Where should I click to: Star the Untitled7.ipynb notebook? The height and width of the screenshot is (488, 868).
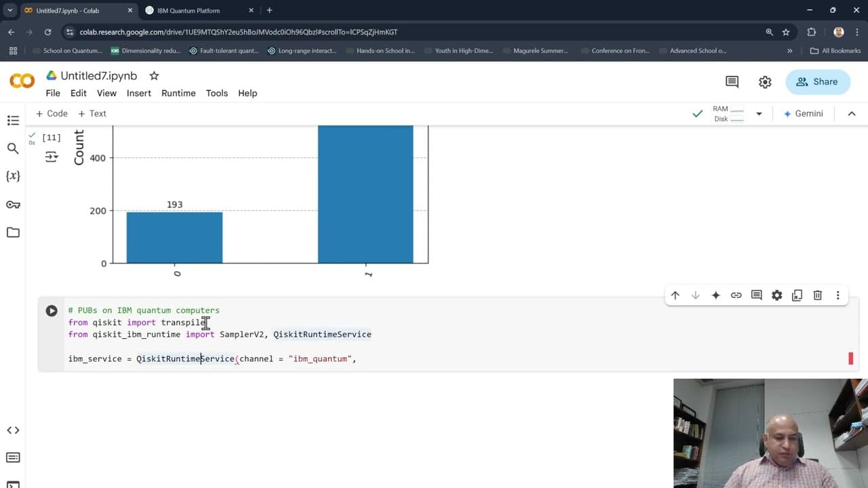[x=154, y=75]
